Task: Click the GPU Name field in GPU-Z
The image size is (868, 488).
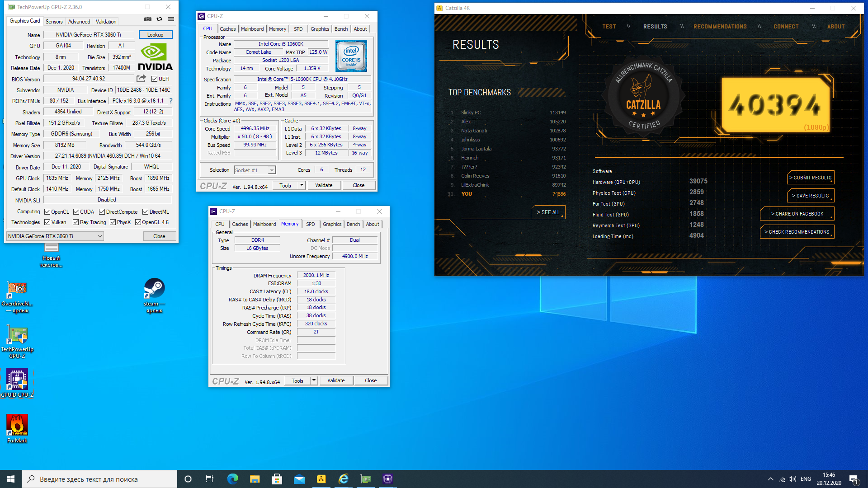Action: tap(88, 35)
